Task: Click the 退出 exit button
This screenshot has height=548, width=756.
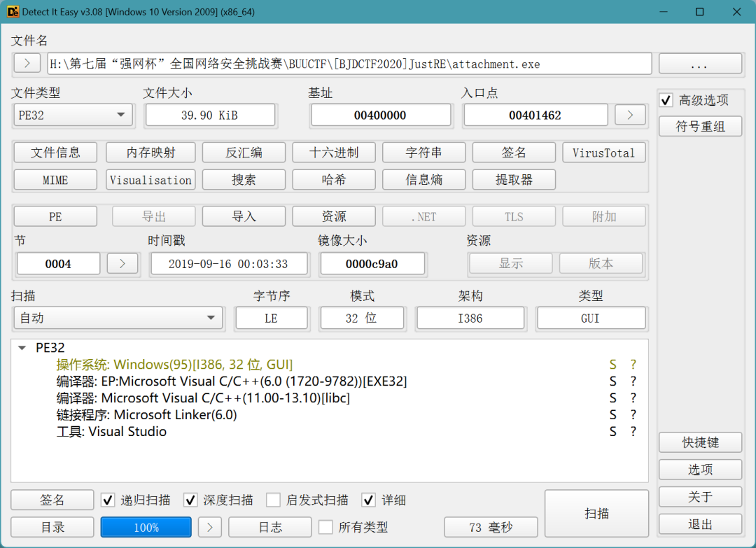Action: pos(700,524)
